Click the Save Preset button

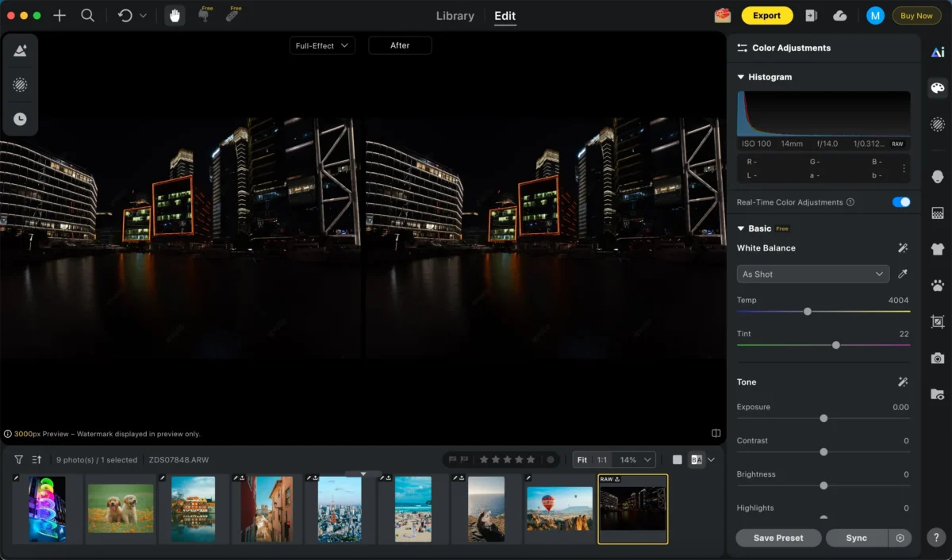click(x=777, y=538)
